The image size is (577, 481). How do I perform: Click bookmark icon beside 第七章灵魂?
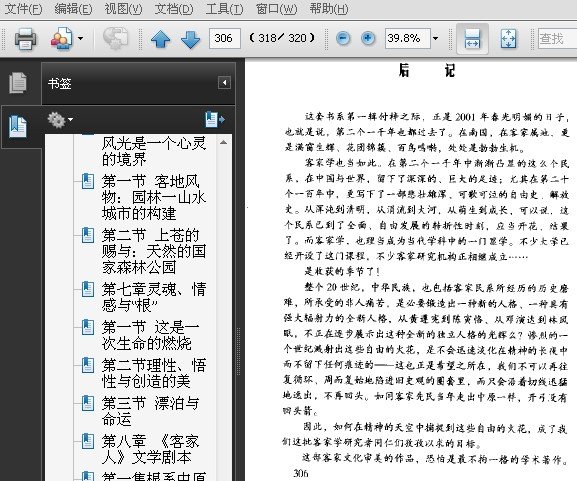click(x=88, y=289)
